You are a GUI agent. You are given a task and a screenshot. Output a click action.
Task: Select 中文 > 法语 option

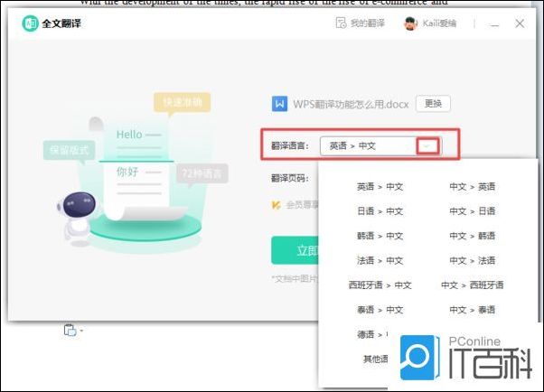click(x=472, y=260)
